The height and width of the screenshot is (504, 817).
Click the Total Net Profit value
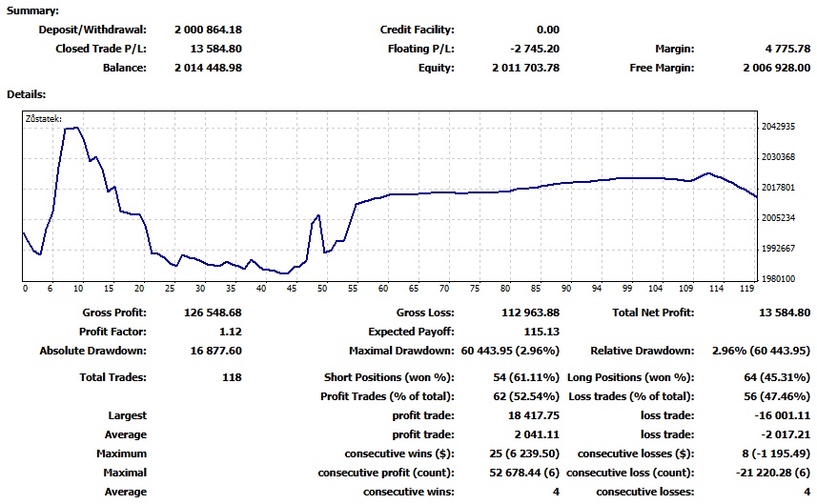[x=785, y=312]
